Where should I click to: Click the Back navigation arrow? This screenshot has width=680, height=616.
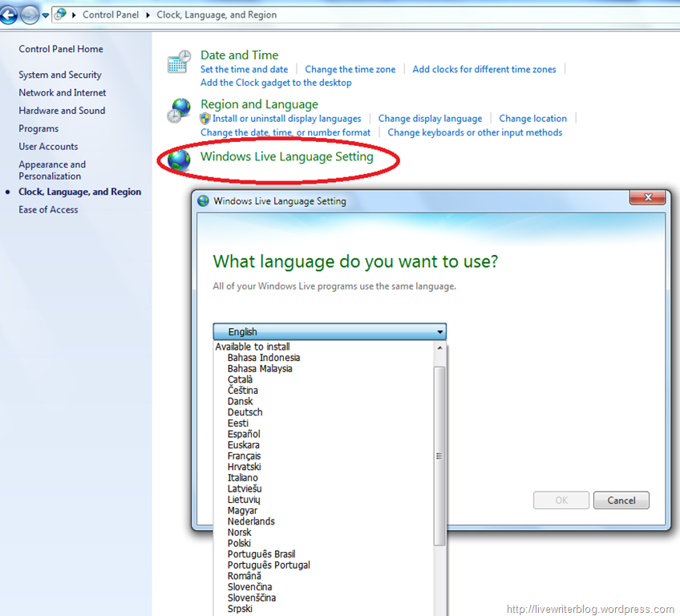coord(8,15)
